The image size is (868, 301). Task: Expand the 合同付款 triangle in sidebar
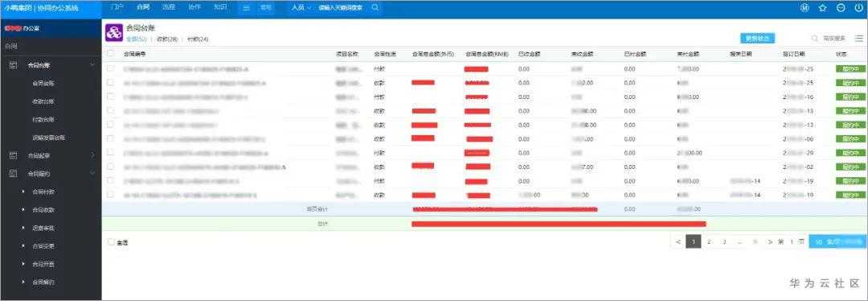23,192
